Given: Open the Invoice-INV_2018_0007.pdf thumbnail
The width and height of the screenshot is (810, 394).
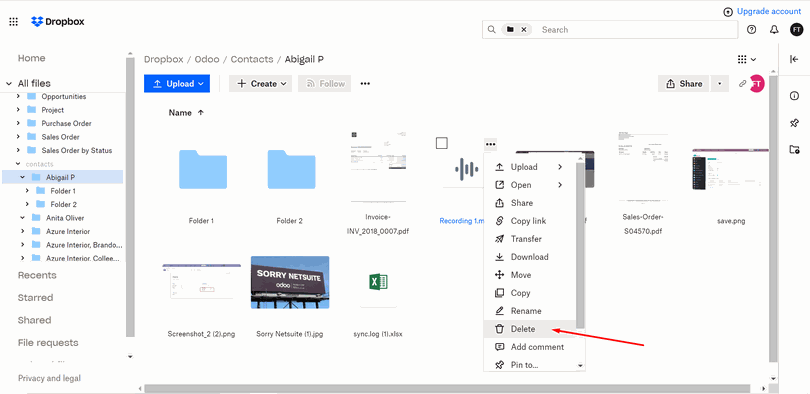Looking at the screenshot, I should click(x=378, y=167).
